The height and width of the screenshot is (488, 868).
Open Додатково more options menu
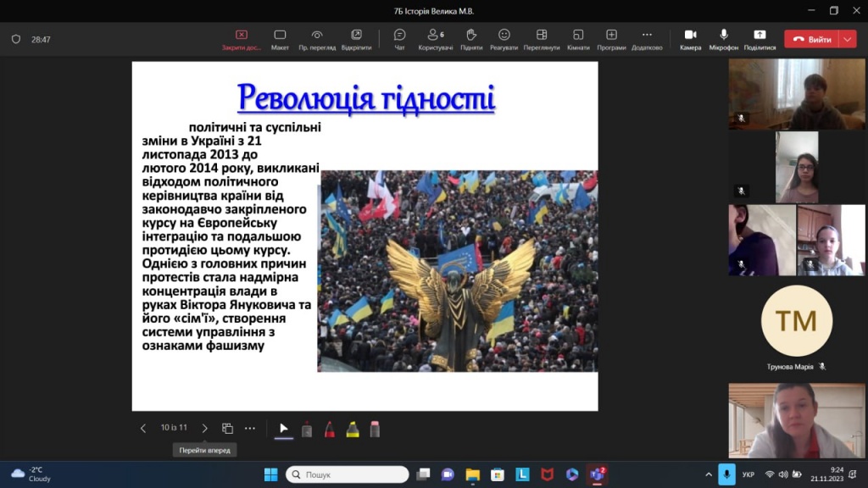point(647,39)
